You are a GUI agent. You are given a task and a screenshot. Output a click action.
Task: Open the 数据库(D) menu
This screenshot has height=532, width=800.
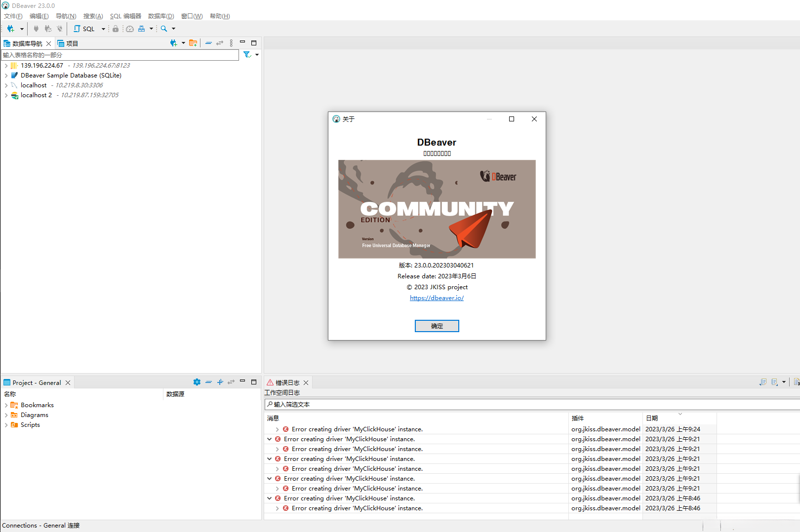161,16
